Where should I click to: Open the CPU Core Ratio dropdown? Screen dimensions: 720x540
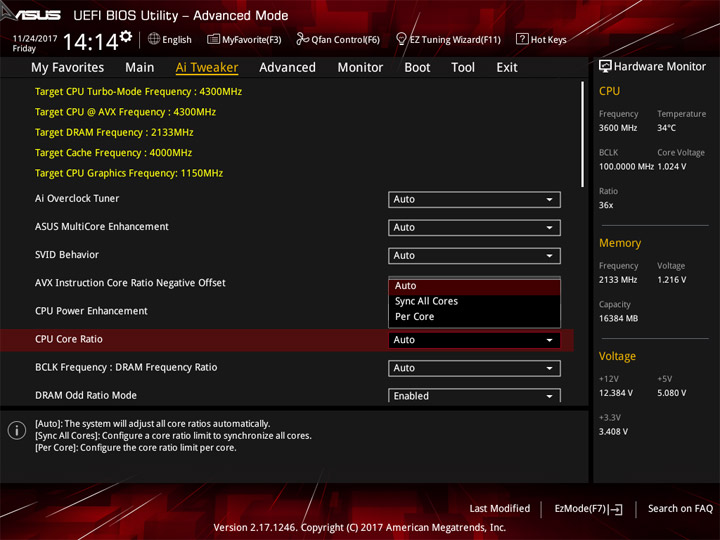[x=474, y=340]
